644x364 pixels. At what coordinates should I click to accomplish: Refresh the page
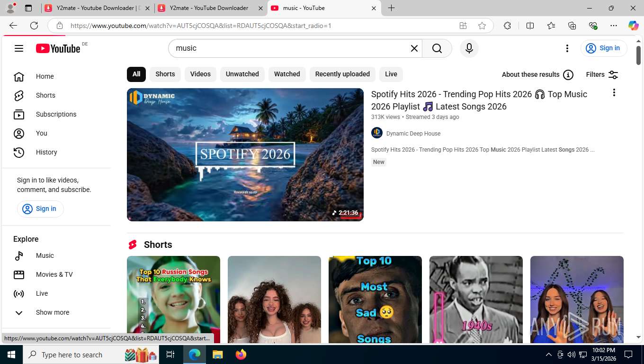[x=34, y=26]
